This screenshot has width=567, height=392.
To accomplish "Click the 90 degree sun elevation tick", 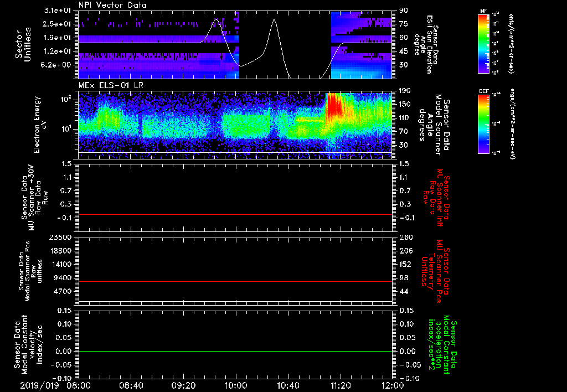I will pyautogui.click(x=404, y=10).
